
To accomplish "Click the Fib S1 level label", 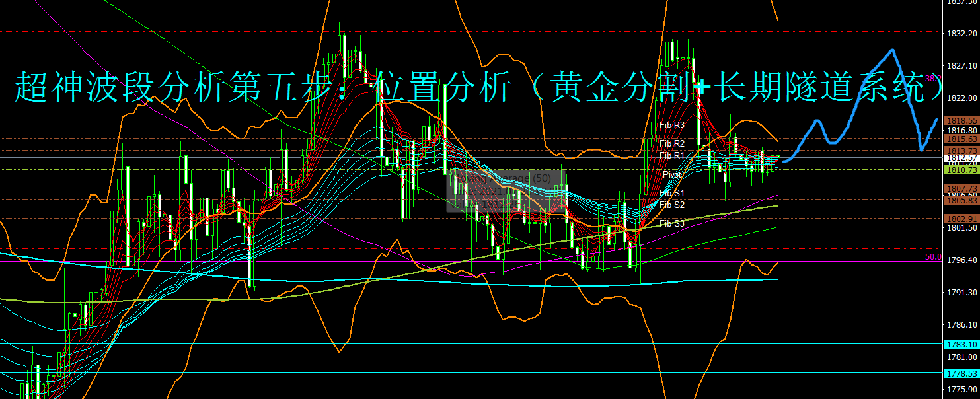I will pyautogui.click(x=672, y=193).
